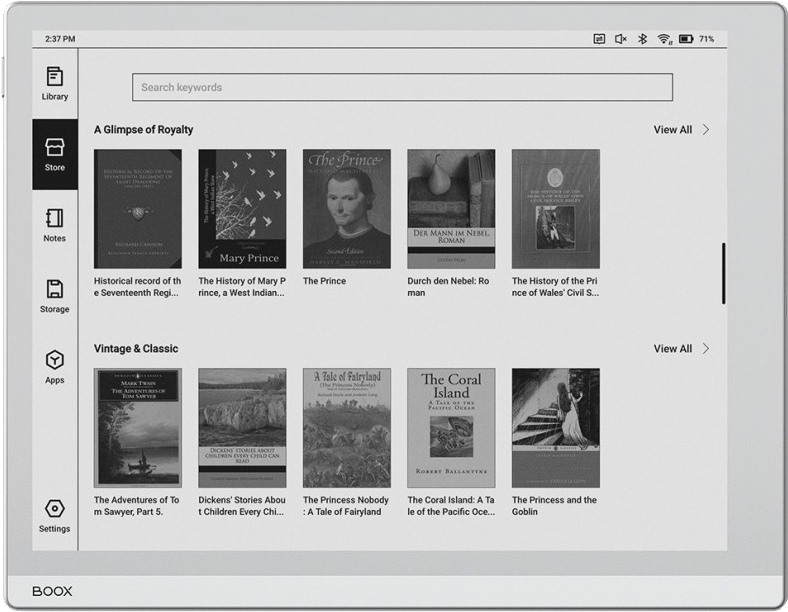Open Princess and the Goblin cover

[x=556, y=428]
